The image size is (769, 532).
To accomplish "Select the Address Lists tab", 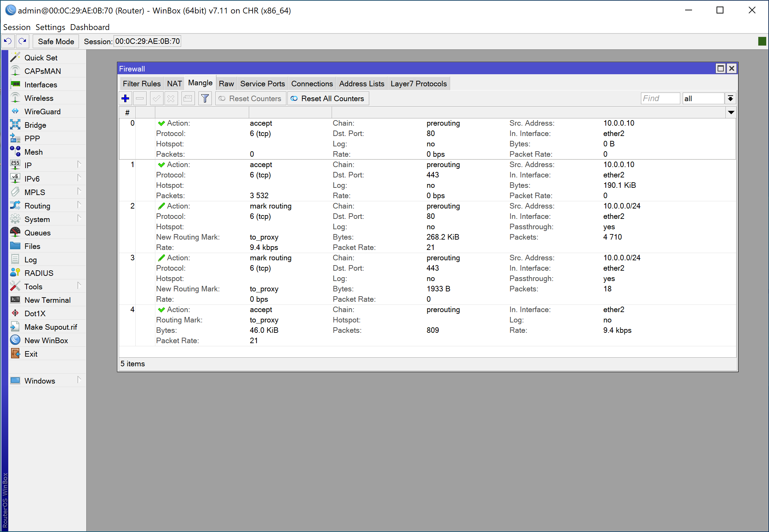I will [x=361, y=83].
